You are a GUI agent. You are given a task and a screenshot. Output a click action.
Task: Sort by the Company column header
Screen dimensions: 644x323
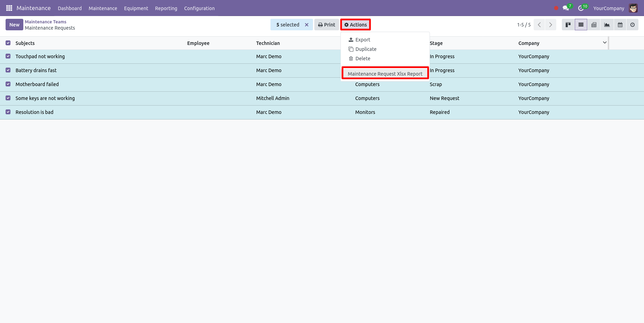tap(529, 43)
